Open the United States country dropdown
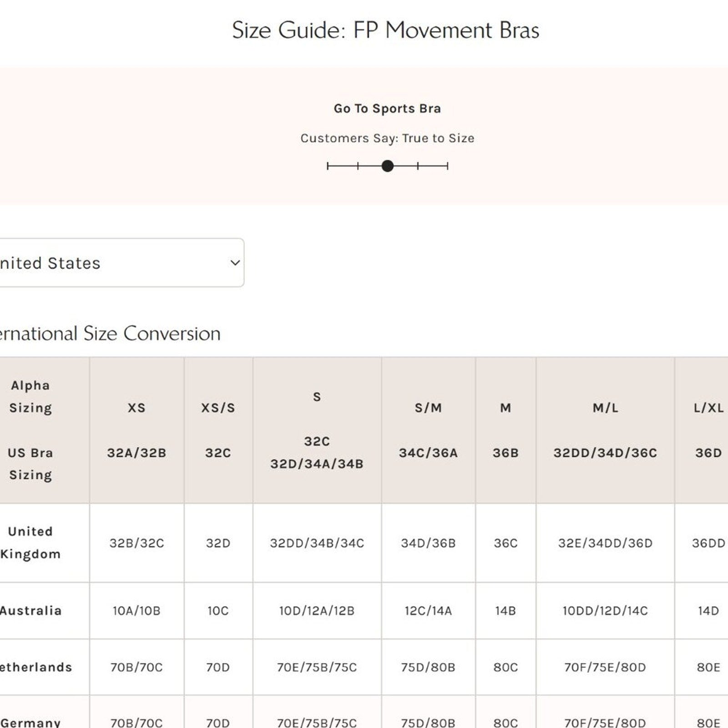The height and width of the screenshot is (728, 728). click(x=118, y=263)
